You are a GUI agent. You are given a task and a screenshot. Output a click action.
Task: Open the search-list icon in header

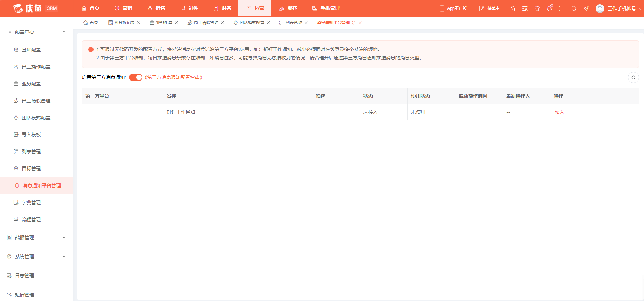click(525, 8)
